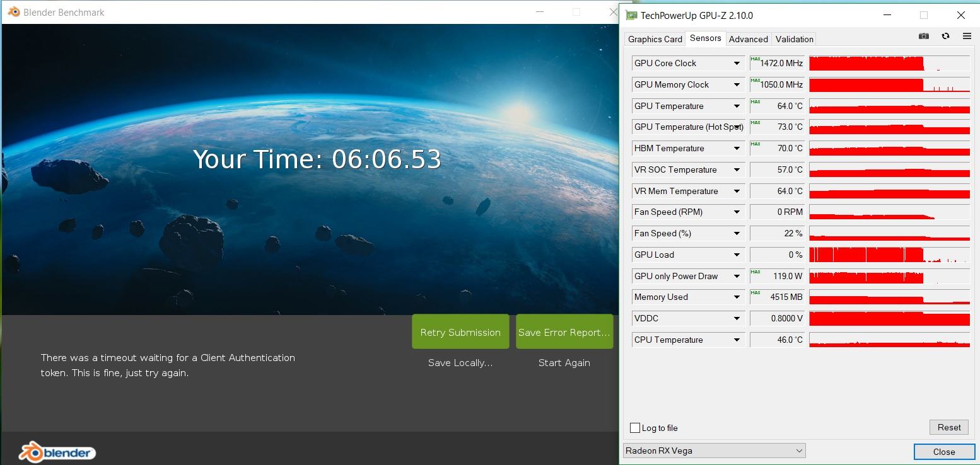
Task: Click the GPU-Z refresh icon
Action: [945, 37]
